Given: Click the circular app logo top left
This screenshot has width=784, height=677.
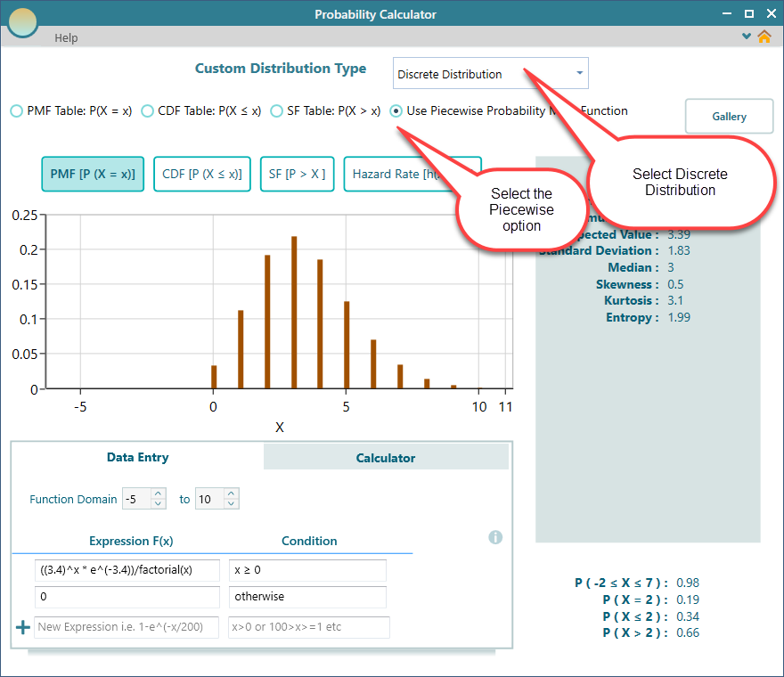Looking at the screenshot, I should tap(21, 21).
